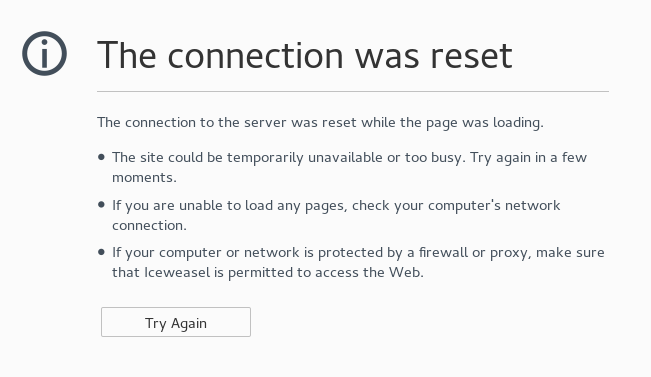
Task: Click the text "make sure" in the last bullet
Action: point(570,252)
